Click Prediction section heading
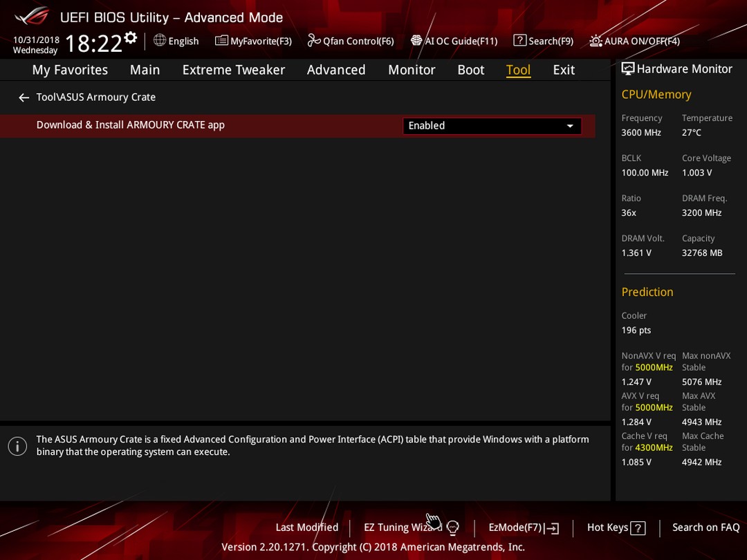The image size is (747, 560). click(647, 292)
